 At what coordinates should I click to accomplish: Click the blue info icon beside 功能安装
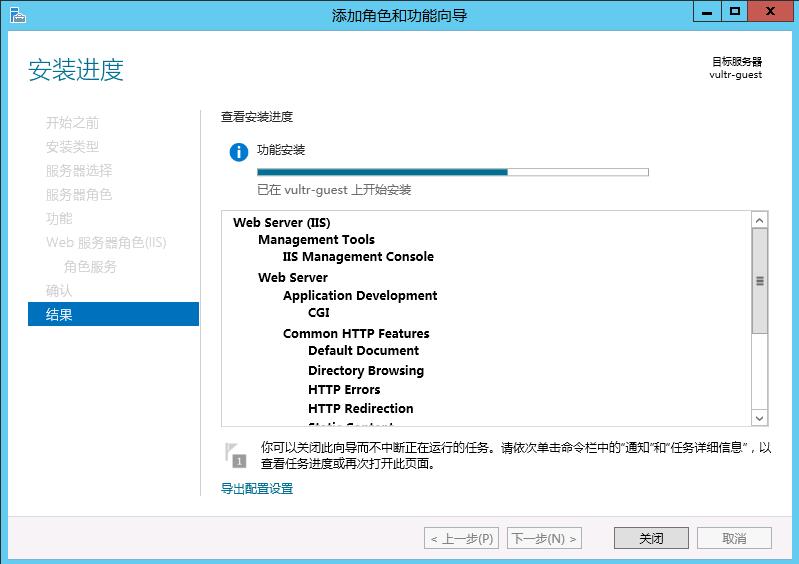click(x=238, y=152)
